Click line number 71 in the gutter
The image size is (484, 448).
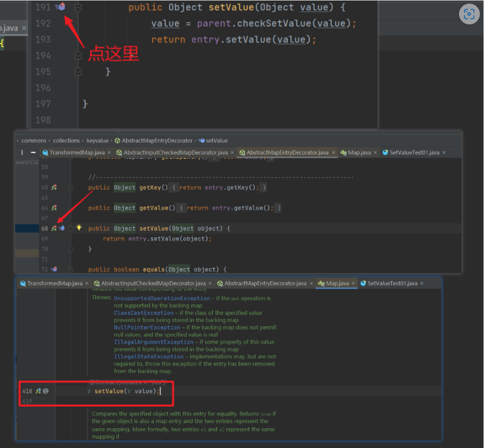coord(45,259)
